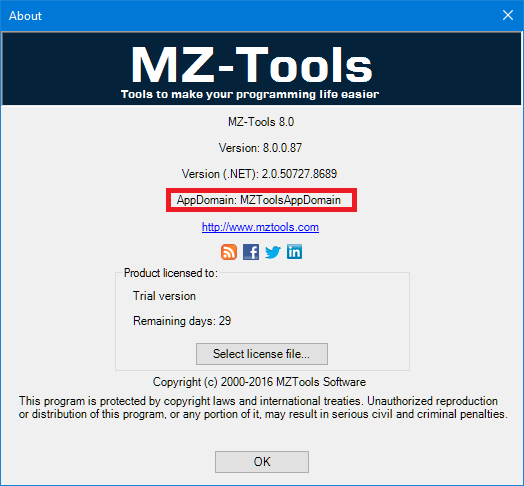Viewport: 524px width, 486px height.
Task: Visit the http://www.mztools.com link
Action: pos(260,227)
